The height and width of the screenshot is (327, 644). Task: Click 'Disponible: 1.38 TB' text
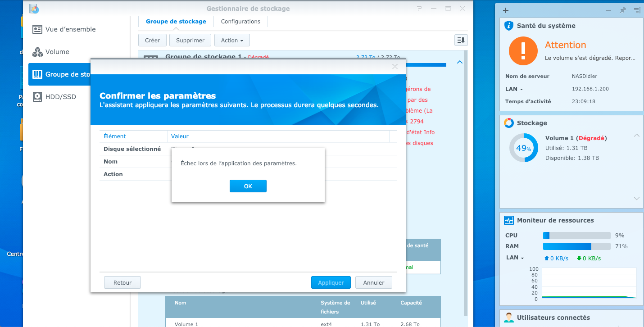pos(572,158)
